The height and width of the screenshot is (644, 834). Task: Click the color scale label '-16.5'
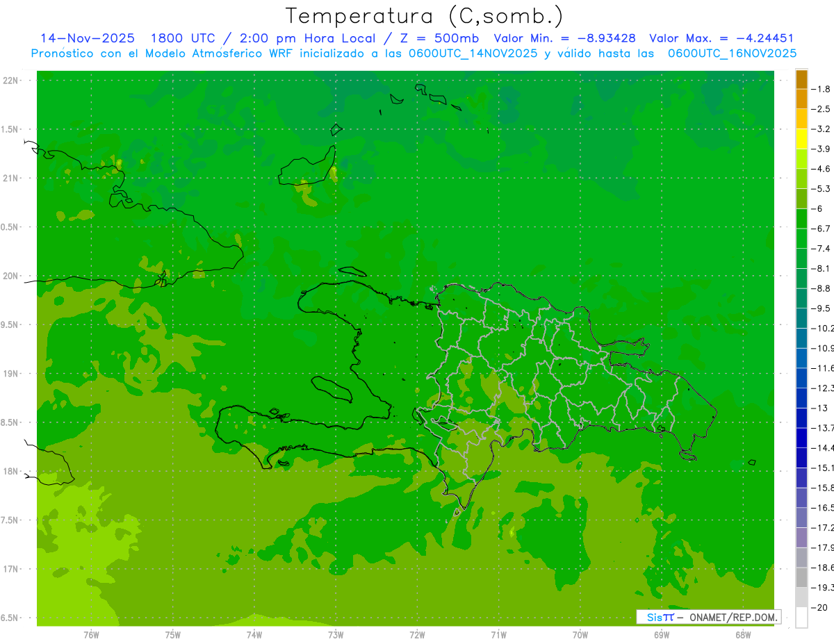824,508
